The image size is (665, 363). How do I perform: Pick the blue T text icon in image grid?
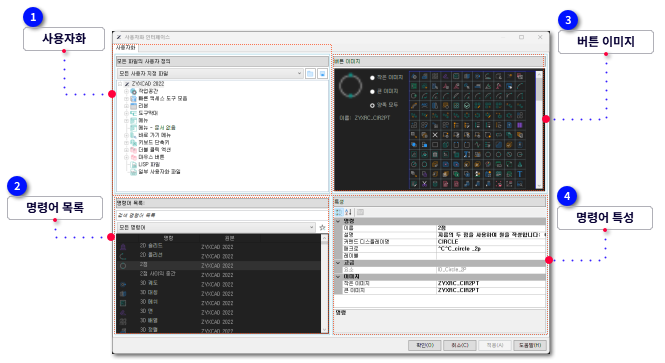(520, 174)
